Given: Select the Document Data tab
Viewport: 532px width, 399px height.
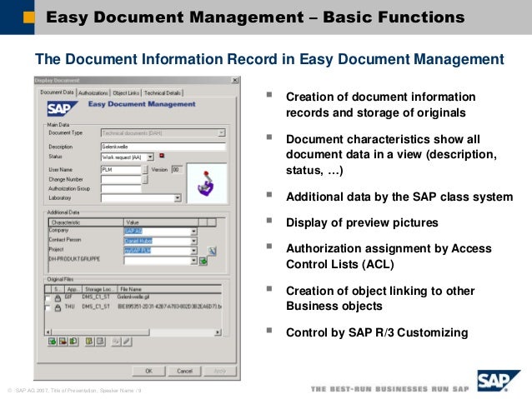Looking at the screenshot, I should tap(57, 92).
